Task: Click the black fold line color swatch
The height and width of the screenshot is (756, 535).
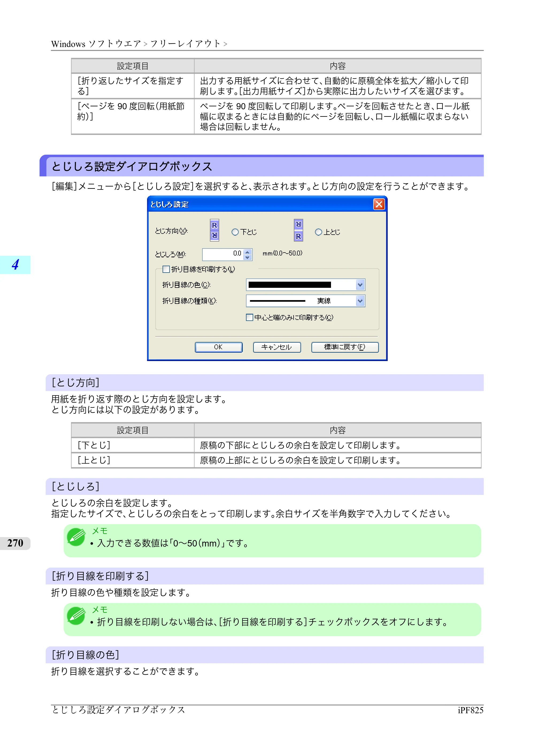Action: 290,285
